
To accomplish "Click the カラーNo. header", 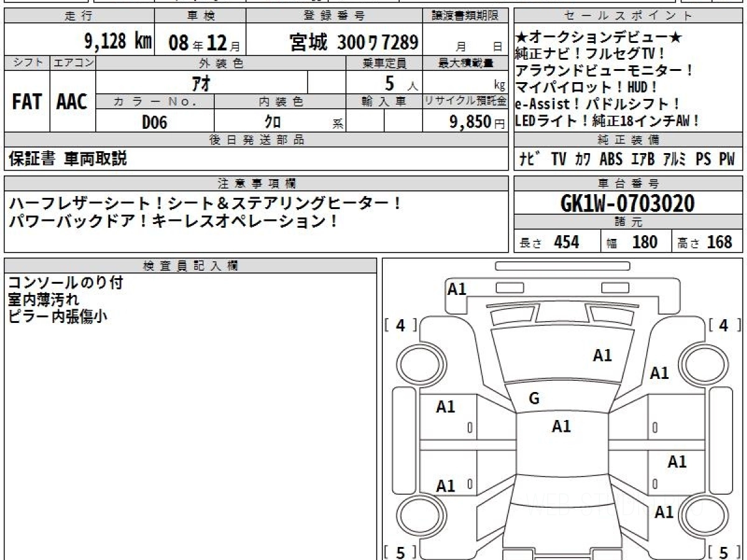I will tap(155, 102).
